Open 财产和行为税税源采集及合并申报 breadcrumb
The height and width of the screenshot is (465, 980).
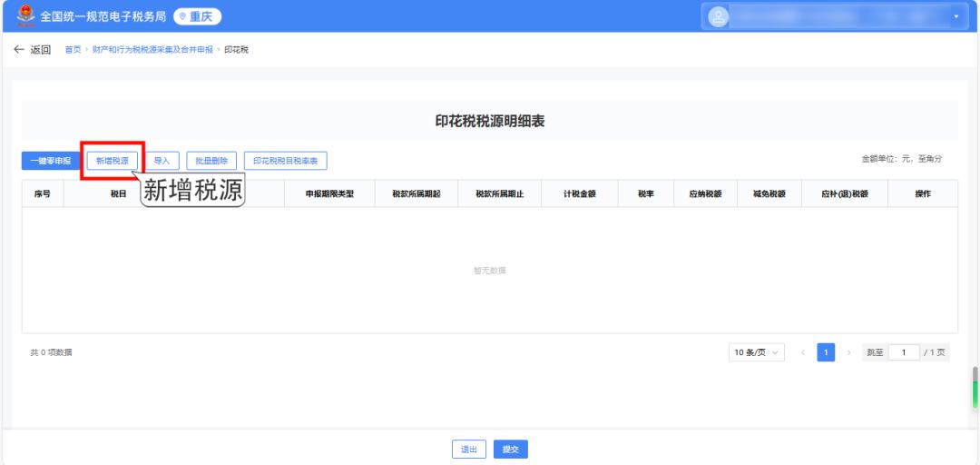point(152,50)
